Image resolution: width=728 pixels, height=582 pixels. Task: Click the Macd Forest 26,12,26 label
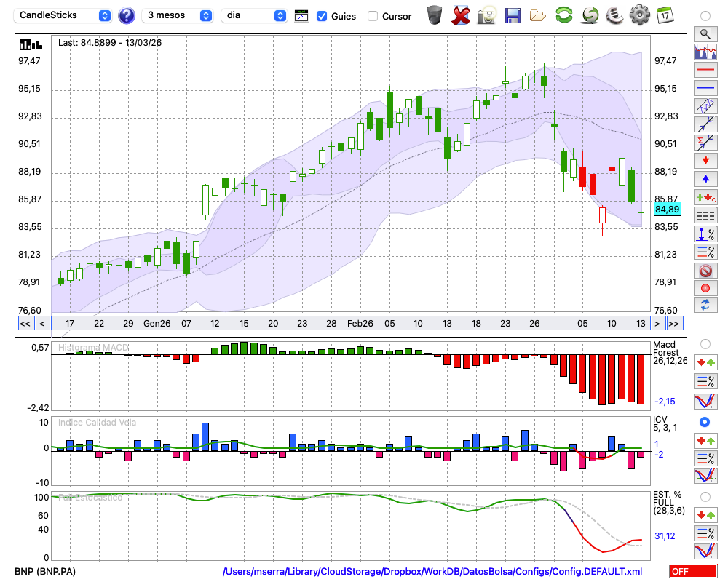[669, 353]
